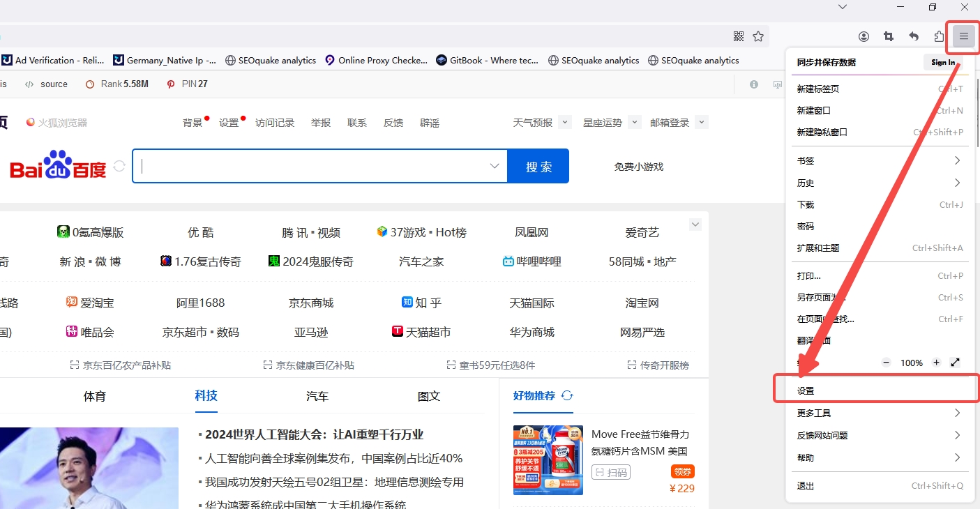Expand the 星座运势 dropdown arrow
The height and width of the screenshot is (509, 980).
634,122
